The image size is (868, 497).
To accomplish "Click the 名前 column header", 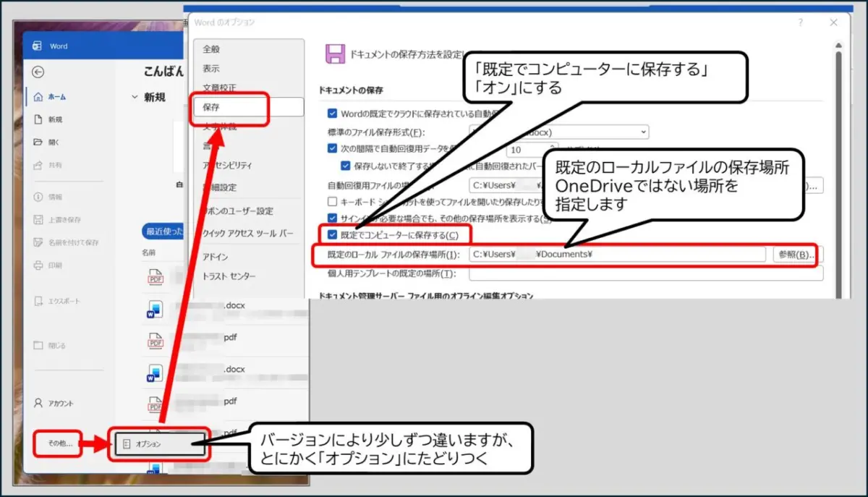I will click(148, 253).
